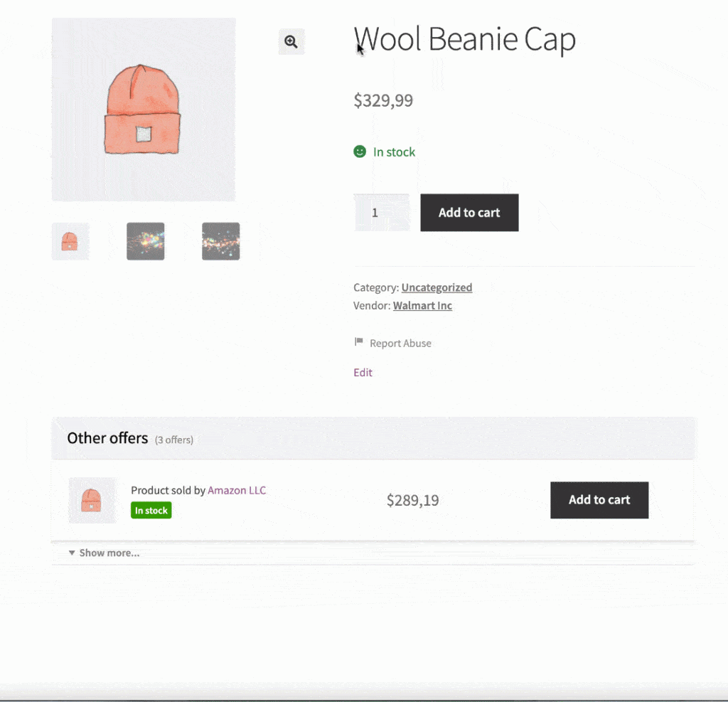728x702 pixels.
Task: Click the green In stock badge on offer
Action: (151, 511)
